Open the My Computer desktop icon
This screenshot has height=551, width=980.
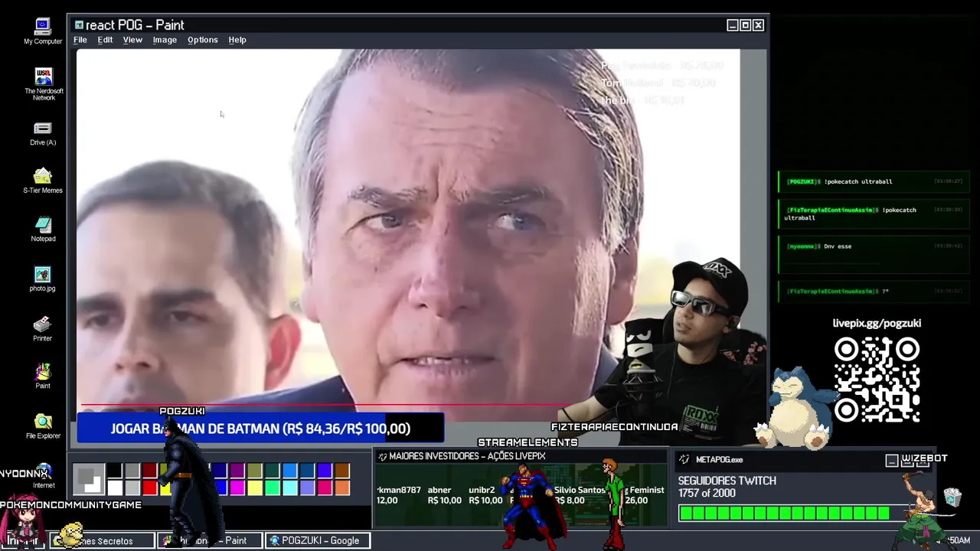43,31
